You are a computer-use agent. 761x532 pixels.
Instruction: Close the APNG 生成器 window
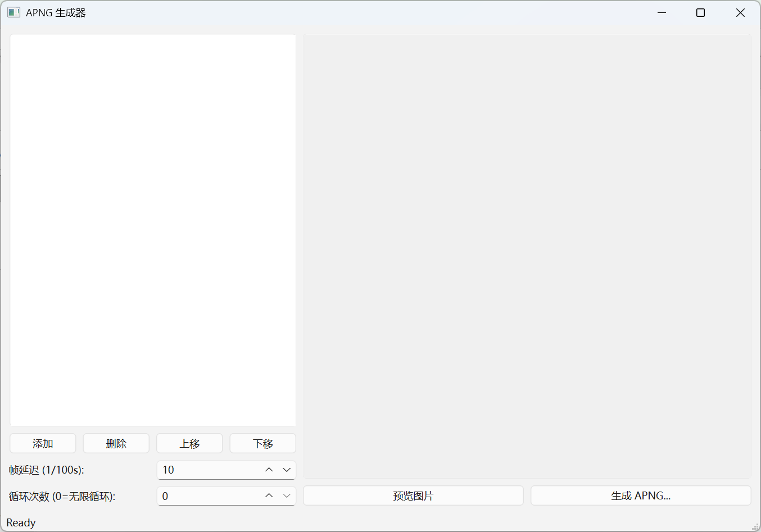(740, 12)
